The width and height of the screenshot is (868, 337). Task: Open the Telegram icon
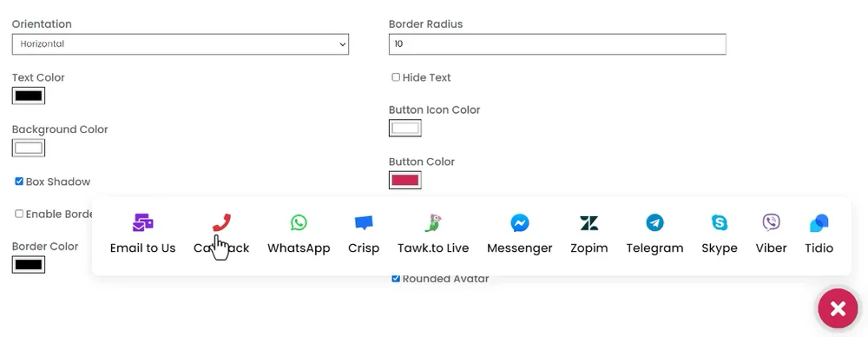click(654, 223)
